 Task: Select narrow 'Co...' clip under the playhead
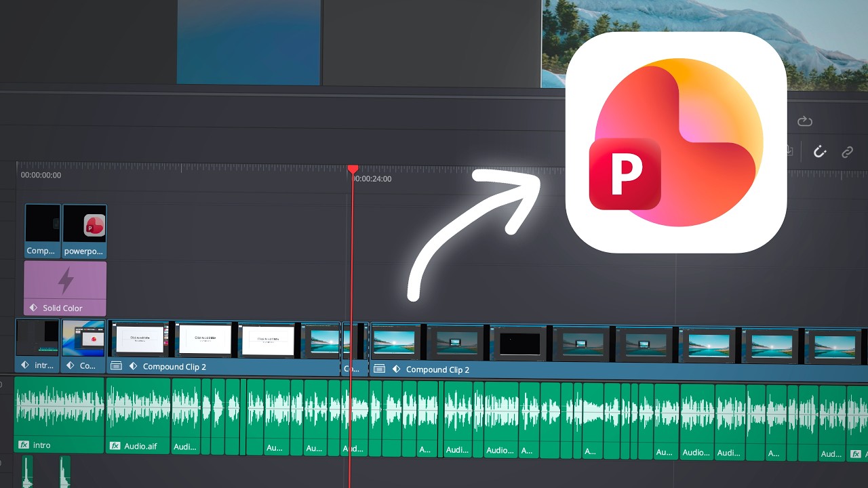[355, 348]
